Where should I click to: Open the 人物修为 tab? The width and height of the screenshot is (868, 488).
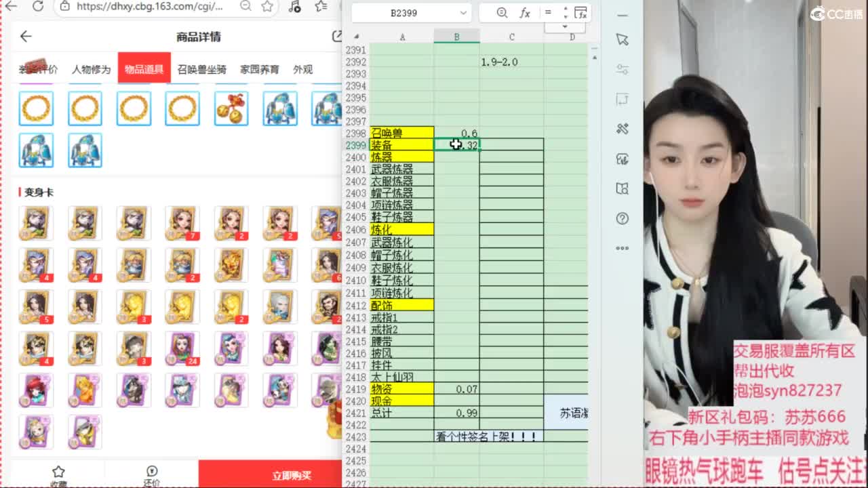coord(91,69)
